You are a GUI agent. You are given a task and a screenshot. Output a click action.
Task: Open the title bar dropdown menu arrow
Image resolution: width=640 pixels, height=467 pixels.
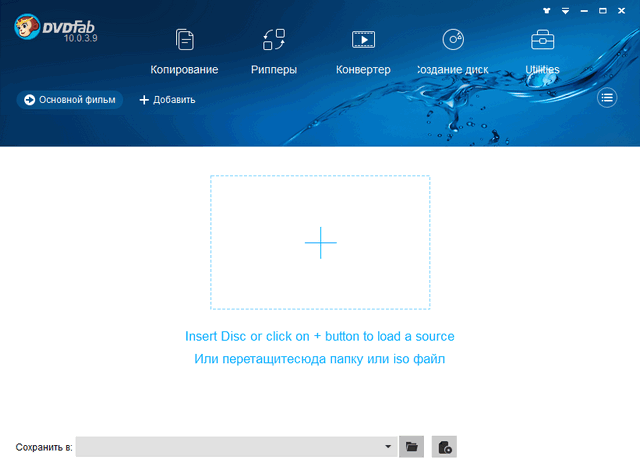point(565,11)
